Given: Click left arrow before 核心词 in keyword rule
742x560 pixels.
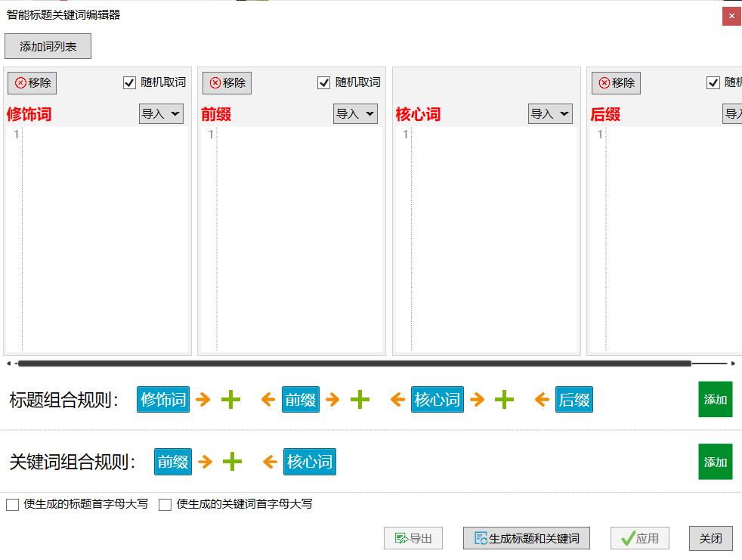Looking at the screenshot, I should pyautogui.click(x=270, y=462).
